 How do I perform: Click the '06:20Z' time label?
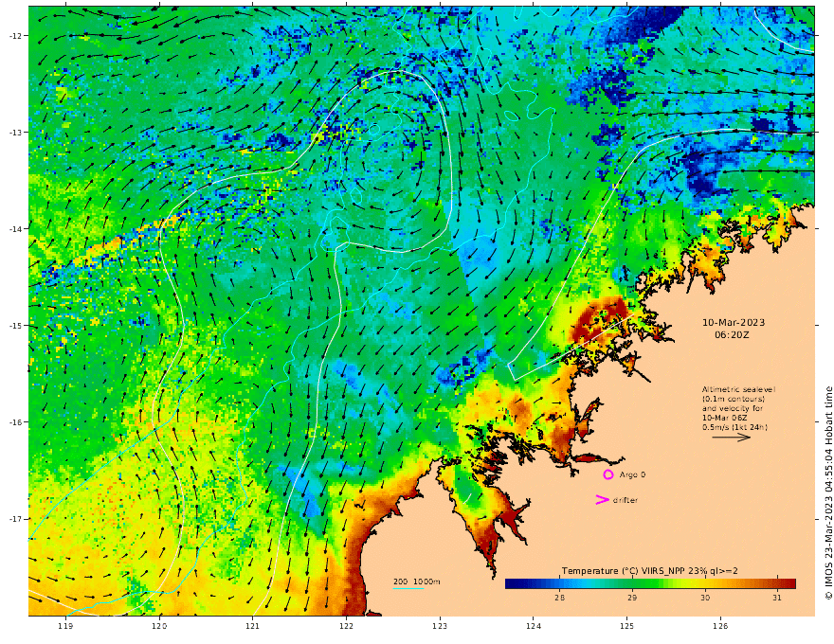[x=732, y=335]
